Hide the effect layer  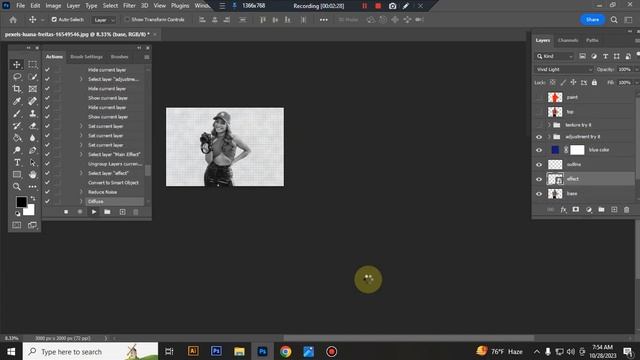click(x=539, y=179)
